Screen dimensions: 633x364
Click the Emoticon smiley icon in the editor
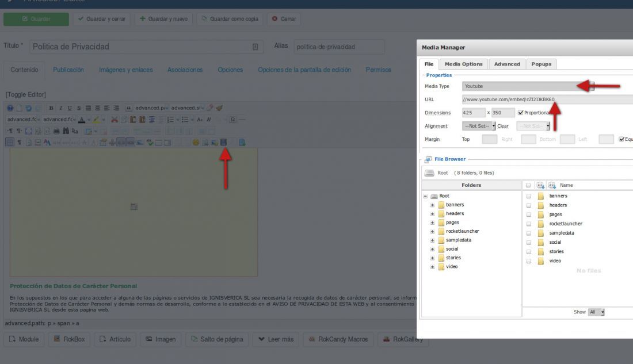196,142
